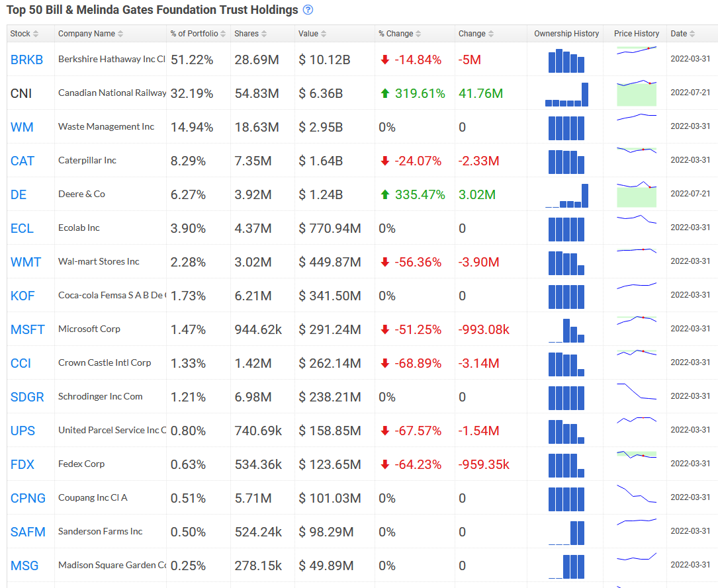Open the MSFT stock link
The width and height of the screenshot is (718, 588).
tap(28, 329)
